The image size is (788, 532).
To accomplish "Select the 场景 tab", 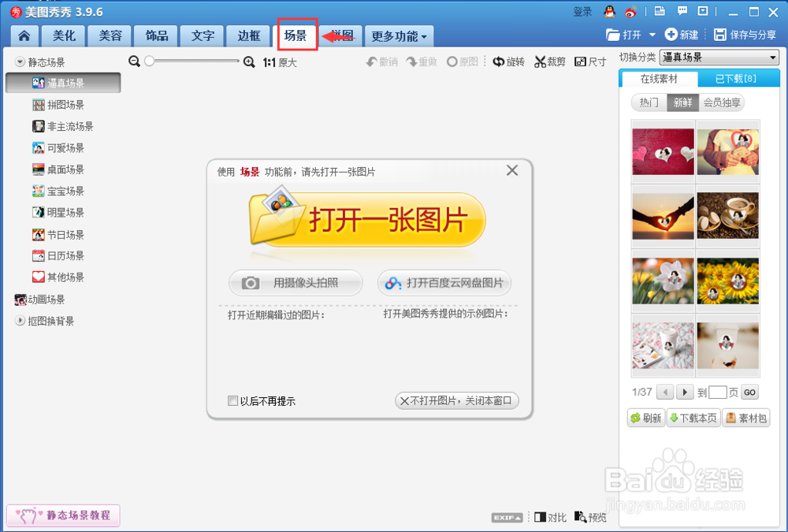I will tap(295, 35).
